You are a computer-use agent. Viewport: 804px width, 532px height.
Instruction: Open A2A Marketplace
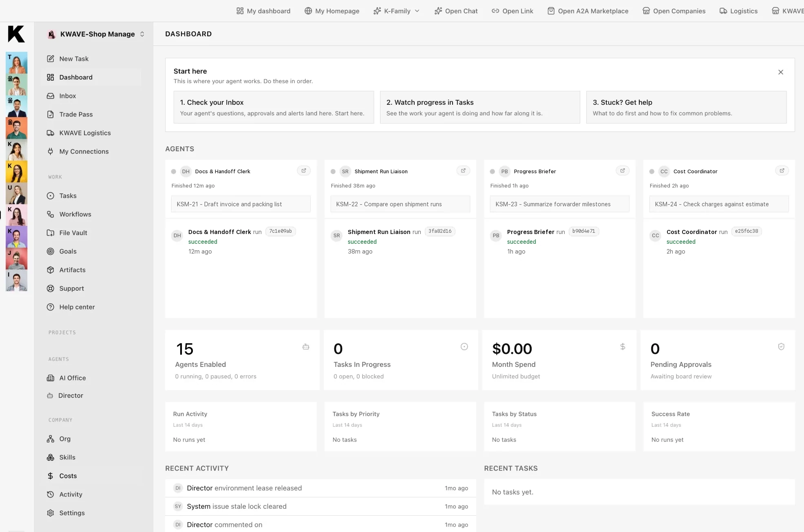point(588,11)
